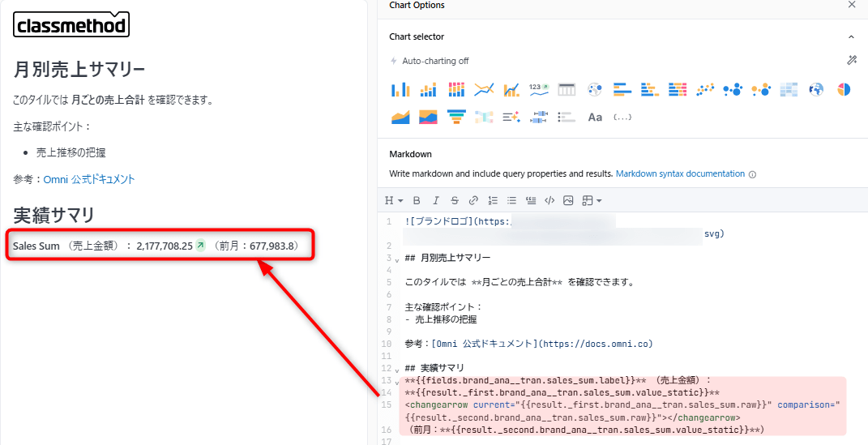Image resolution: width=868 pixels, height=445 pixels.
Task: Click info icon beside Markdown syntax documentation
Action: 752,174
